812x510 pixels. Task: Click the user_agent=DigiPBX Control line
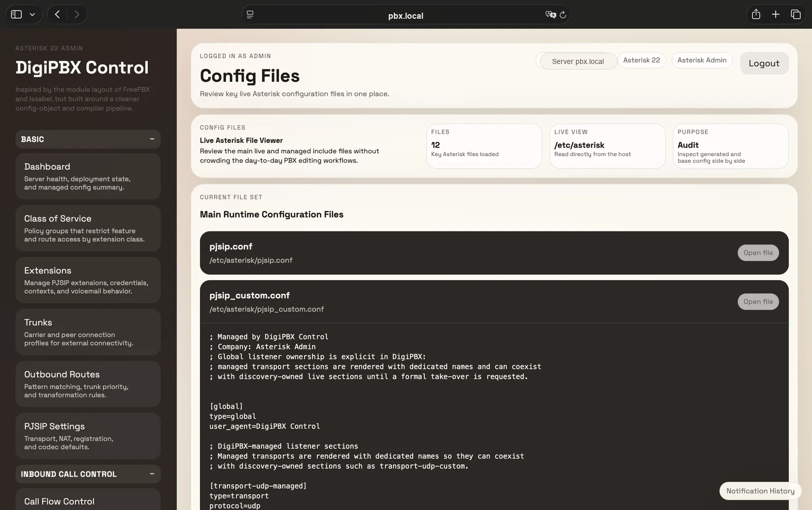click(265, 426)
